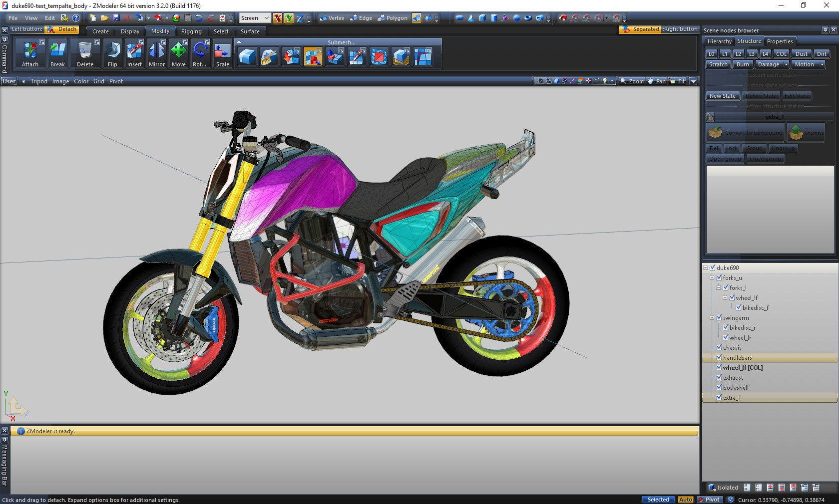The width and height of the screenshot is (839, 504).
Task: Click the torus primitive icon
Action: (x=528, y=18)
